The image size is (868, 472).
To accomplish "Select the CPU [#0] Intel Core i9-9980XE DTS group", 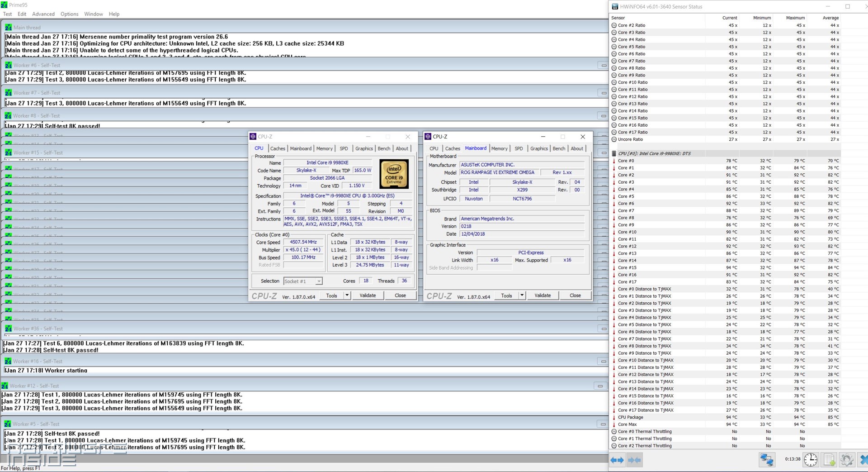I will coord(726,153).
